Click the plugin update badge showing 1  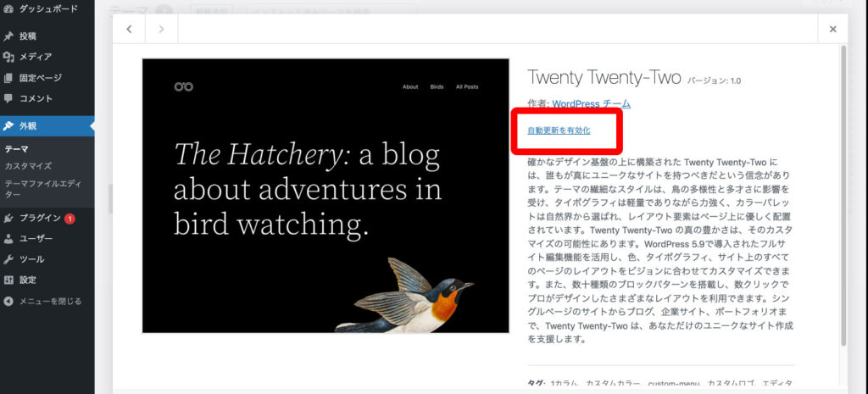pos(70,219)
